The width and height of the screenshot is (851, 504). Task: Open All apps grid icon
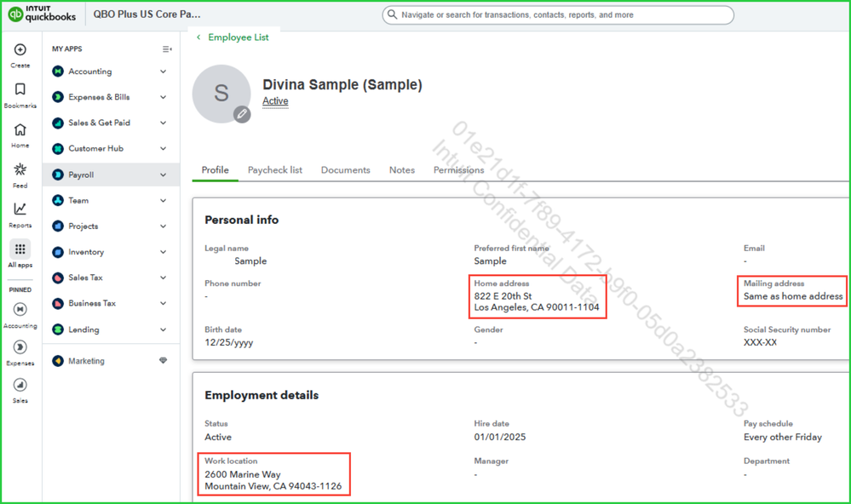tap(20, 249)
